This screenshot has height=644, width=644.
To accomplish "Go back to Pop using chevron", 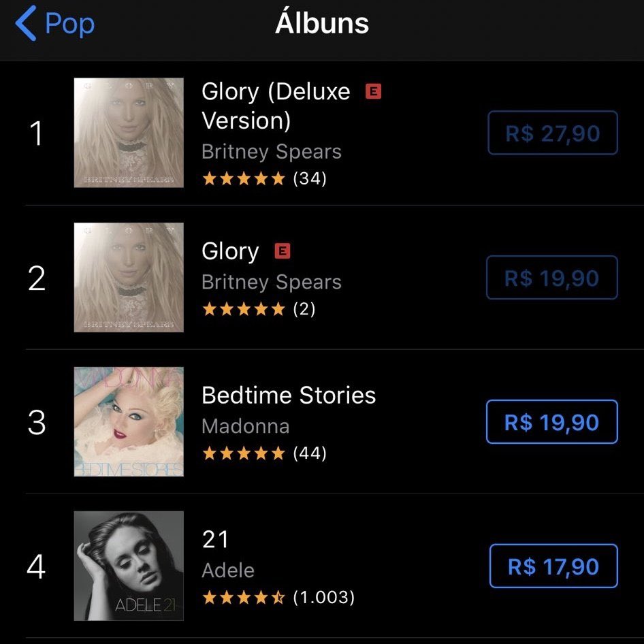I will [x=26, y=24].
